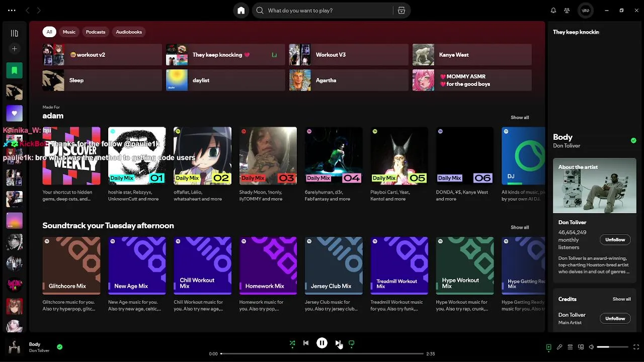
Task: Skip to the previous track
Action: [306, 343]
